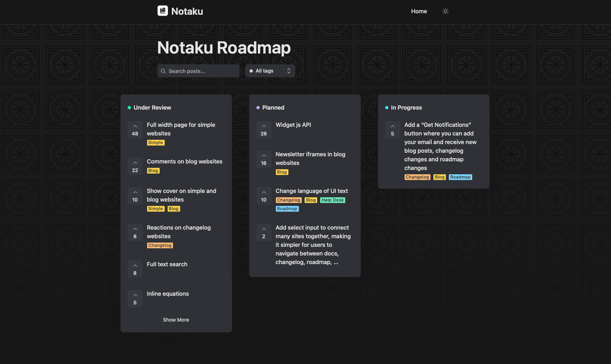The height and width of the screenshot is (364, 611).
Task: Focus the Search posts field
Action: click(198, 71)
